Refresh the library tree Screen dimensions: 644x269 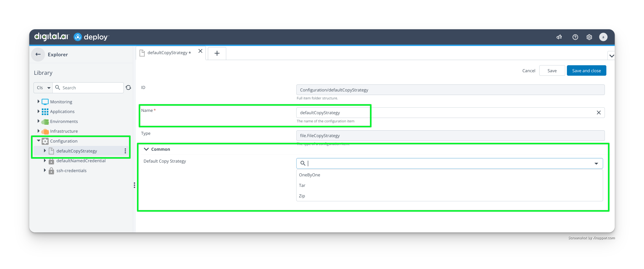click(128, 88)
